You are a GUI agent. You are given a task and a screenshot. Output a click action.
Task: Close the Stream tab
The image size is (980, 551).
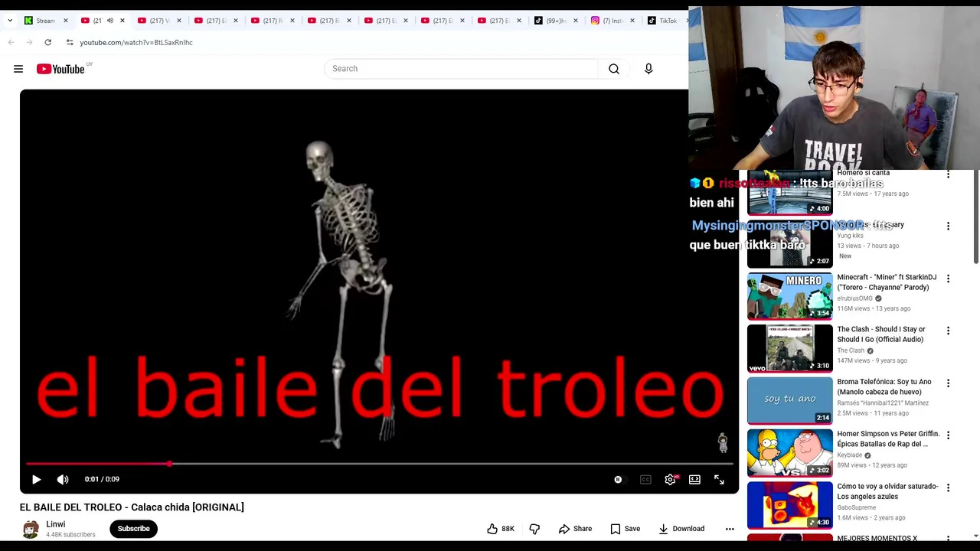(x=65, y=21)
